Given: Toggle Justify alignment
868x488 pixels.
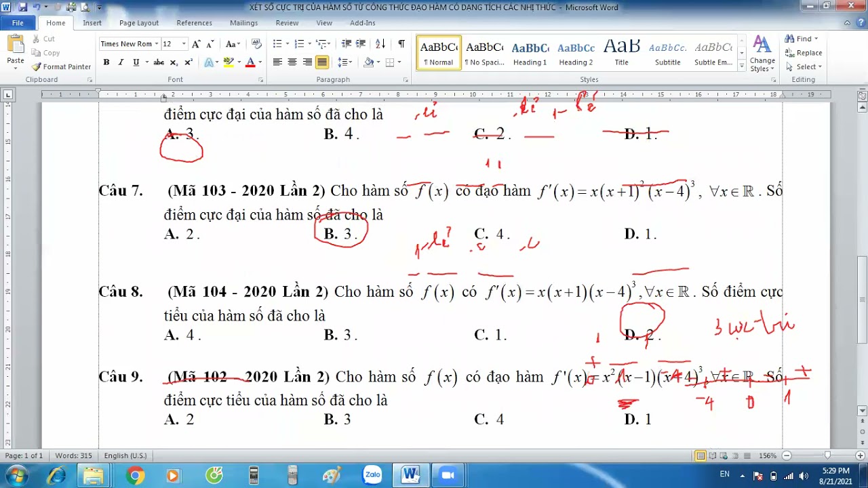Looking at the screenshot, I should 322,62.
